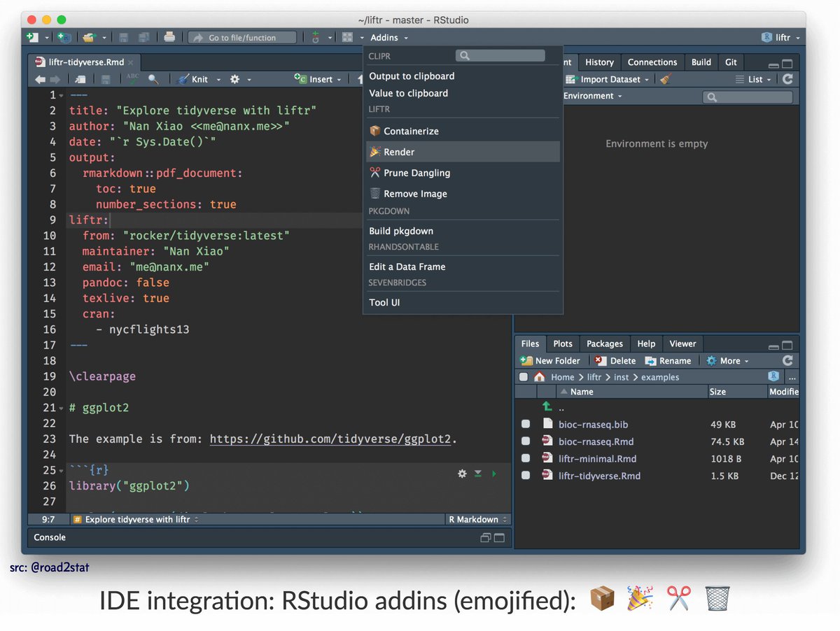Switch to the Connections tab

(652, 62)
